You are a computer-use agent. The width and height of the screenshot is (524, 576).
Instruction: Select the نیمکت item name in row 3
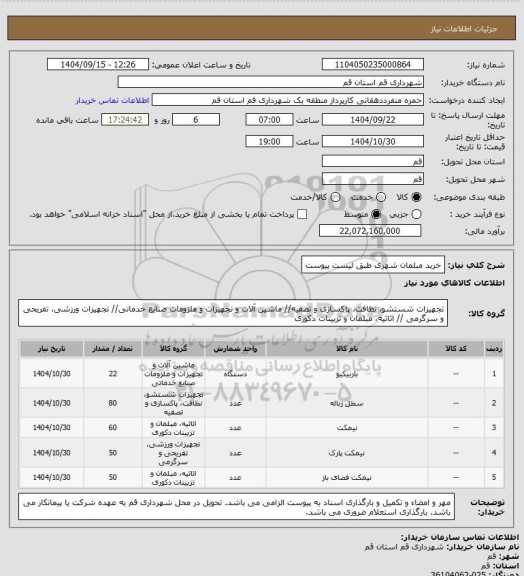click(347, 428)
